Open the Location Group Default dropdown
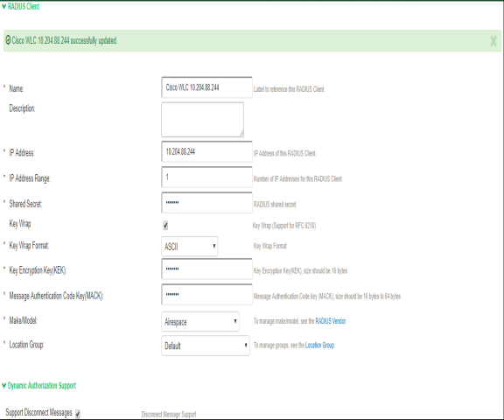The height and width of the screenshot is (420, 504). click(206, 346)
